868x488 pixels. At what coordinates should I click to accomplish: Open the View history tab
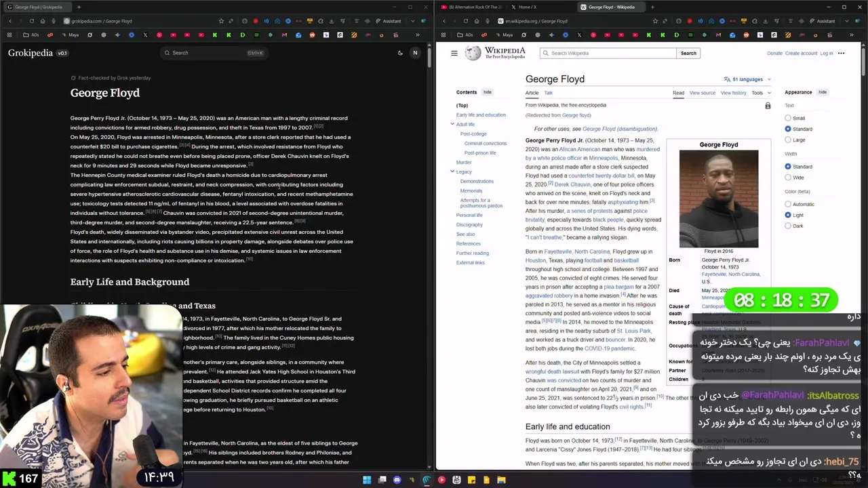733,93
